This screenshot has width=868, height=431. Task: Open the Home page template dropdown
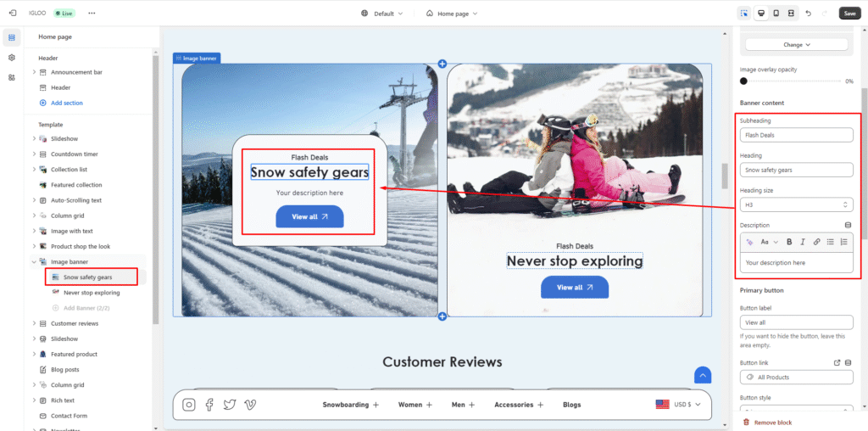(452, 14)
